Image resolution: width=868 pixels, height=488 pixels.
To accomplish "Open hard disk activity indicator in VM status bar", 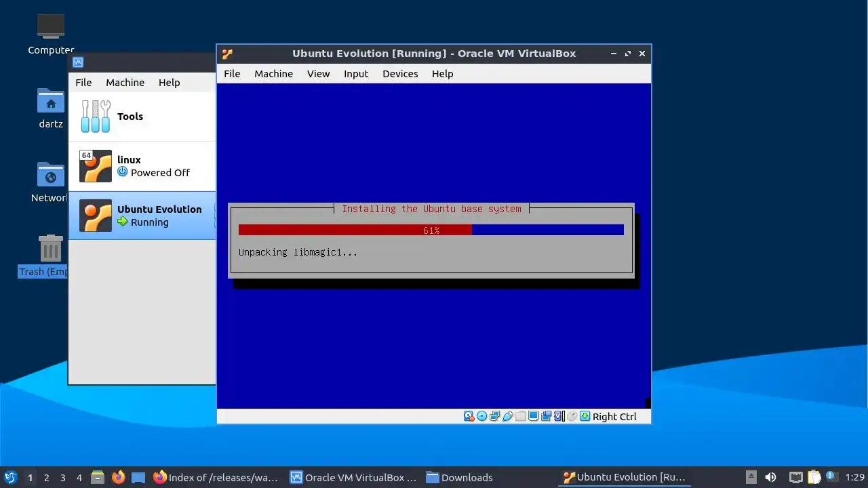I will [x=469, y=416].
